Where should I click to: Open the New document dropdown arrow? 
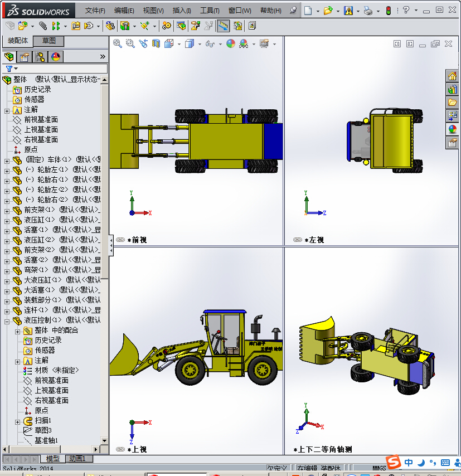(318, 11)
